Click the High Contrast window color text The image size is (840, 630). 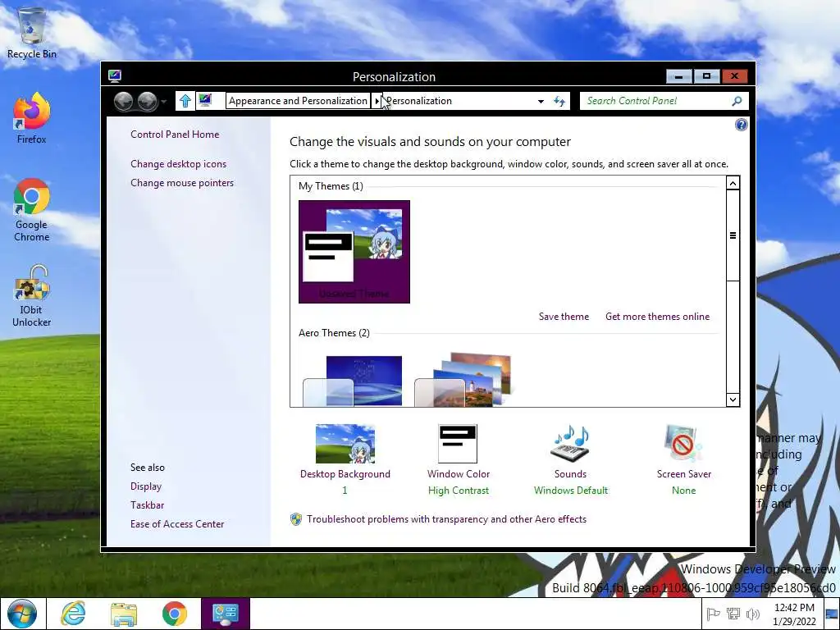click(458, 491)
